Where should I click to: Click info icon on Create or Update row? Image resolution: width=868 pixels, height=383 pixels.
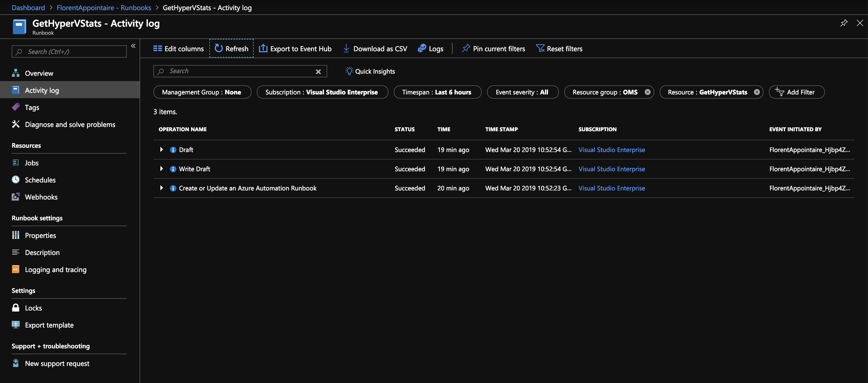[173, 188]
